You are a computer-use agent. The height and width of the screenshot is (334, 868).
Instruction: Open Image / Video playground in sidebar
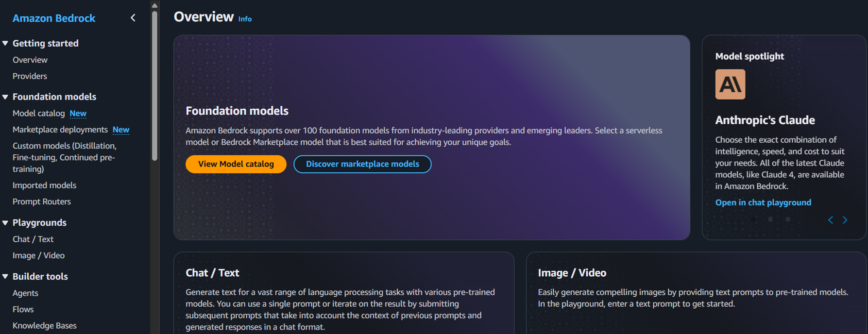click(x=38, y=255)
